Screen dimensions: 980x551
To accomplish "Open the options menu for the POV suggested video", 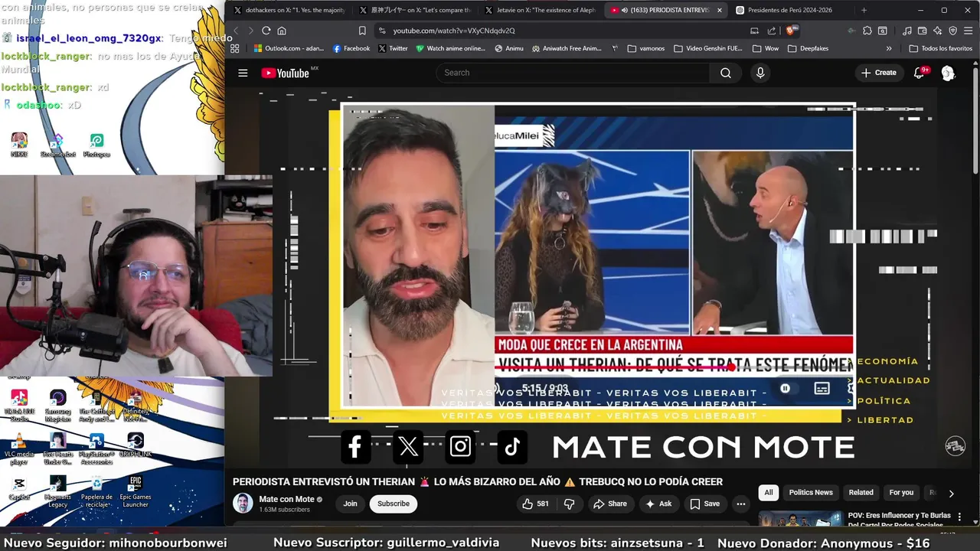I will pos(959,517).
